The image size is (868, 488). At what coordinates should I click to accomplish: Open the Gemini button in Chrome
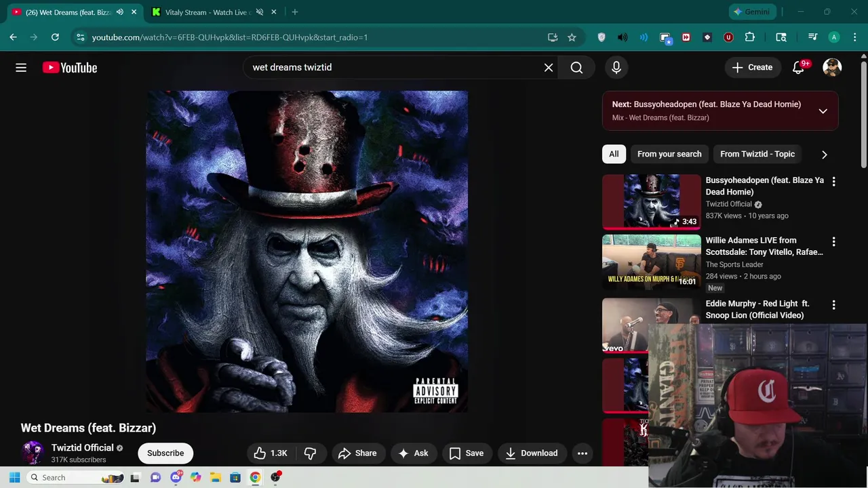click(753, 12)
